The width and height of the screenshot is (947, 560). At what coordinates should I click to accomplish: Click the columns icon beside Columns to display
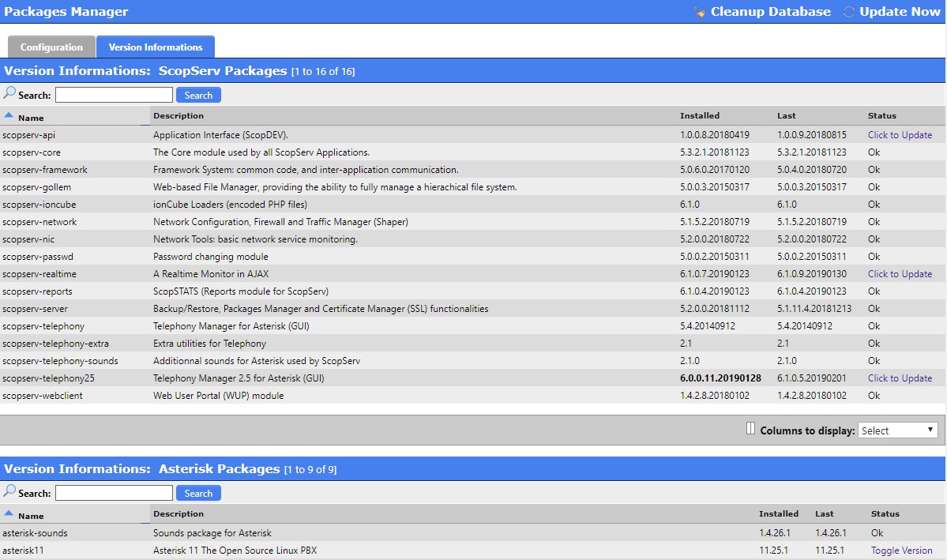(750, 428)
